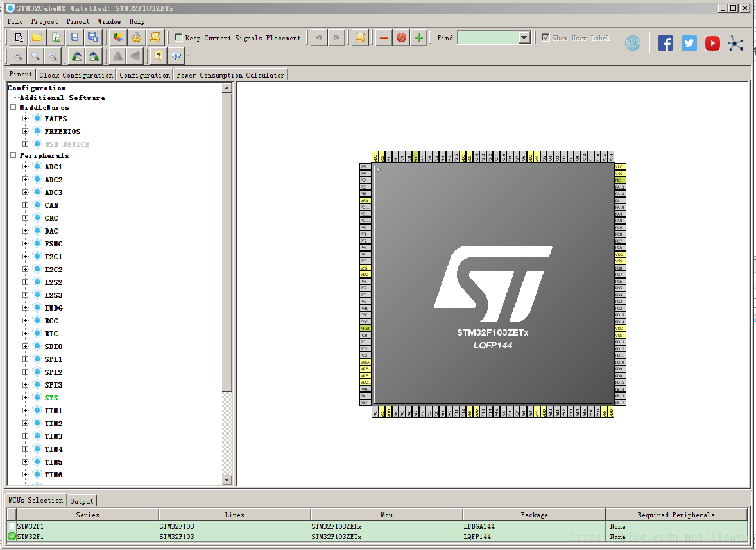Click the Save Project floppy icon
The image size is (756, 550).
tap(74, 38)
